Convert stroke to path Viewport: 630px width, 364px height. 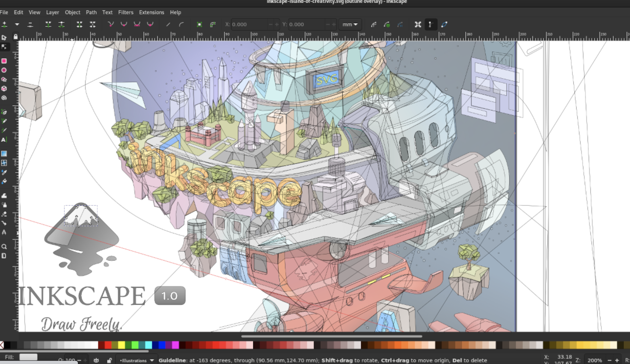213,24
